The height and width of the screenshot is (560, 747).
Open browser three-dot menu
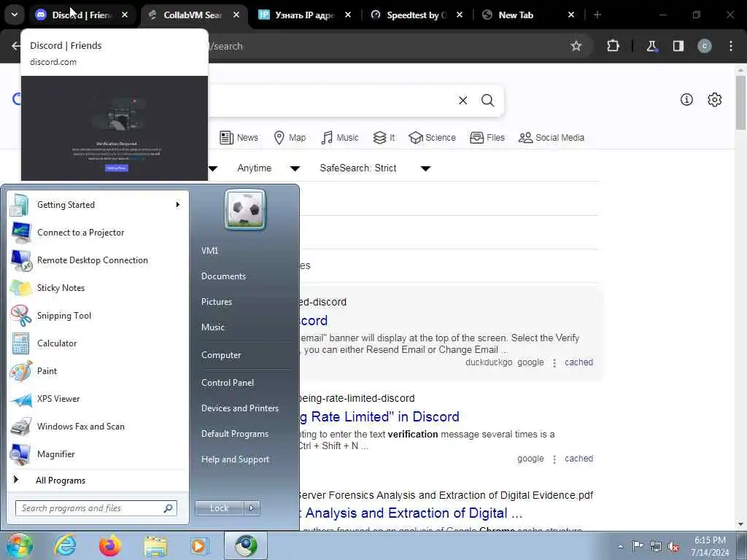click(x=731, y=46)
